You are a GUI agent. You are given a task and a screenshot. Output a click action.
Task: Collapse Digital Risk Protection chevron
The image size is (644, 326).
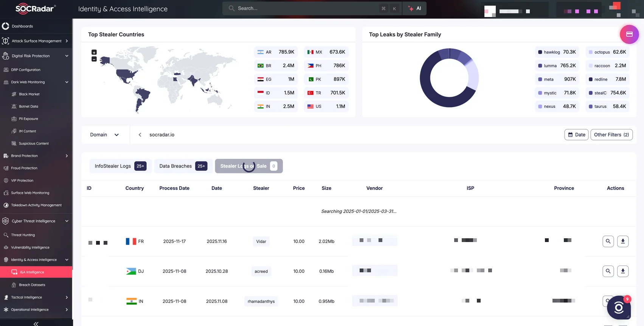[x=67, y=56]
